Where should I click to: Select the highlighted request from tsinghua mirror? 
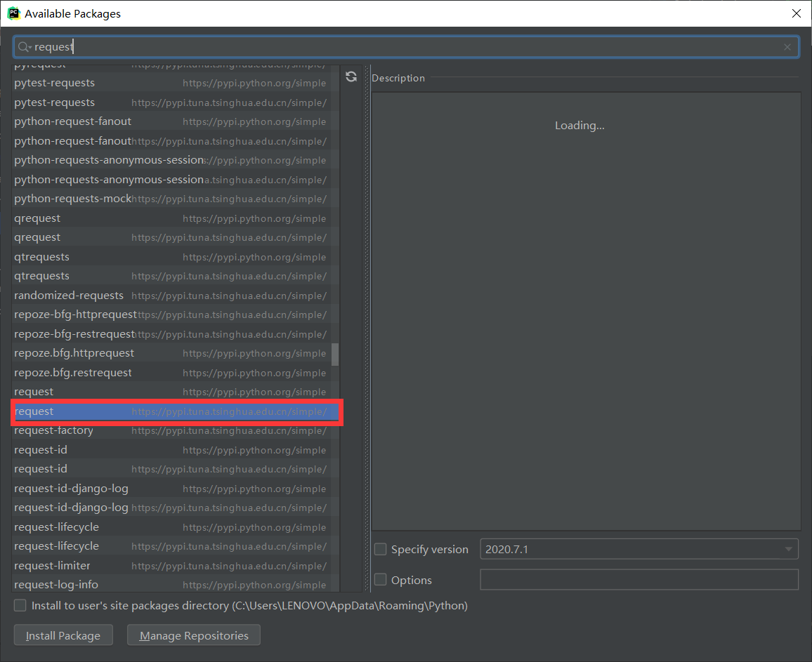point(176,411)
